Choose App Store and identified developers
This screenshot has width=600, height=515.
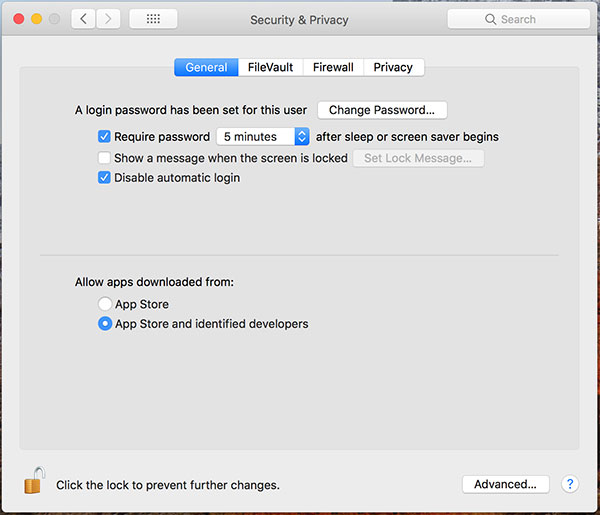click(x=105, y=324)
